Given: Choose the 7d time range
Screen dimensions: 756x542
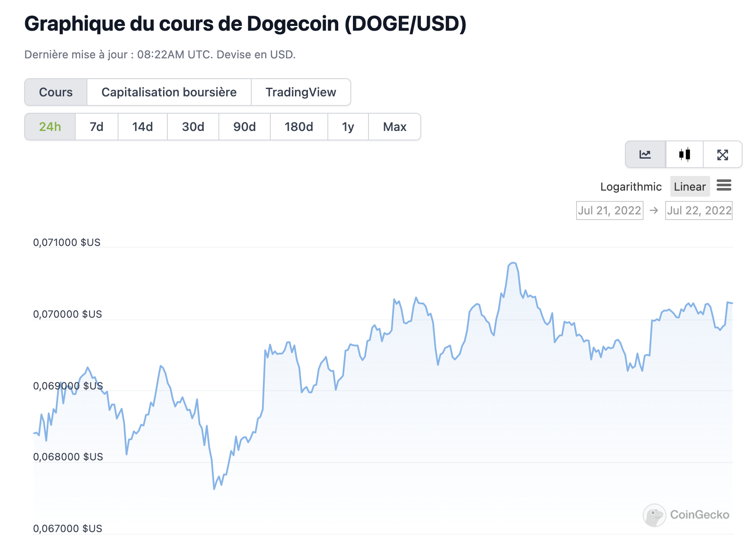Looking at the screenshot, I should pyautogui.click(x=96, y=127).
